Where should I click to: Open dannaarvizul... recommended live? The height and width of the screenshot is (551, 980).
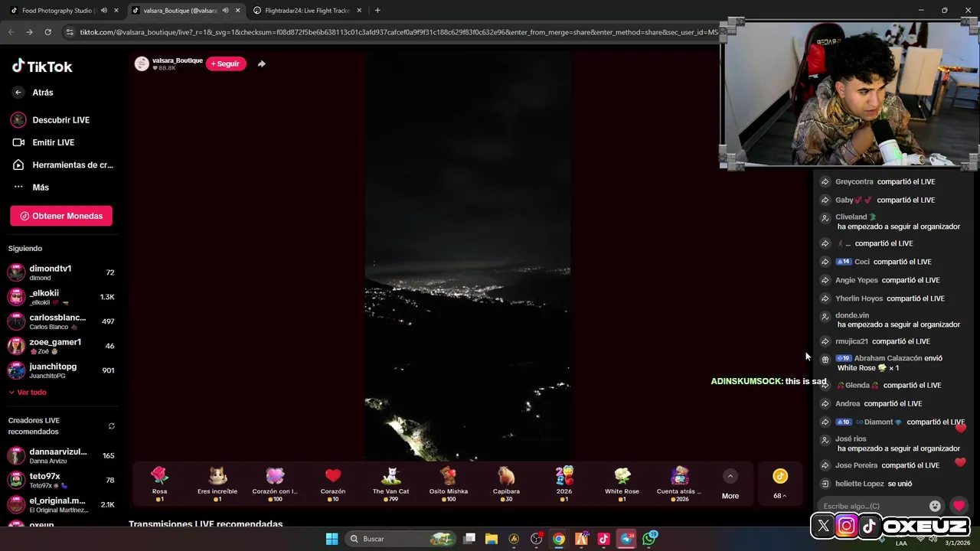click(x=61, y=455)
